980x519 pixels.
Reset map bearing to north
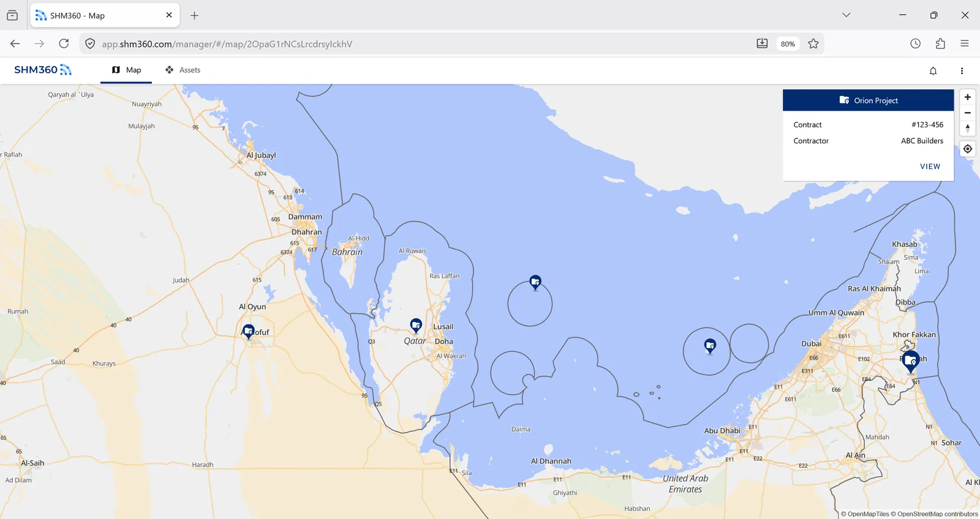pos(968,128)
